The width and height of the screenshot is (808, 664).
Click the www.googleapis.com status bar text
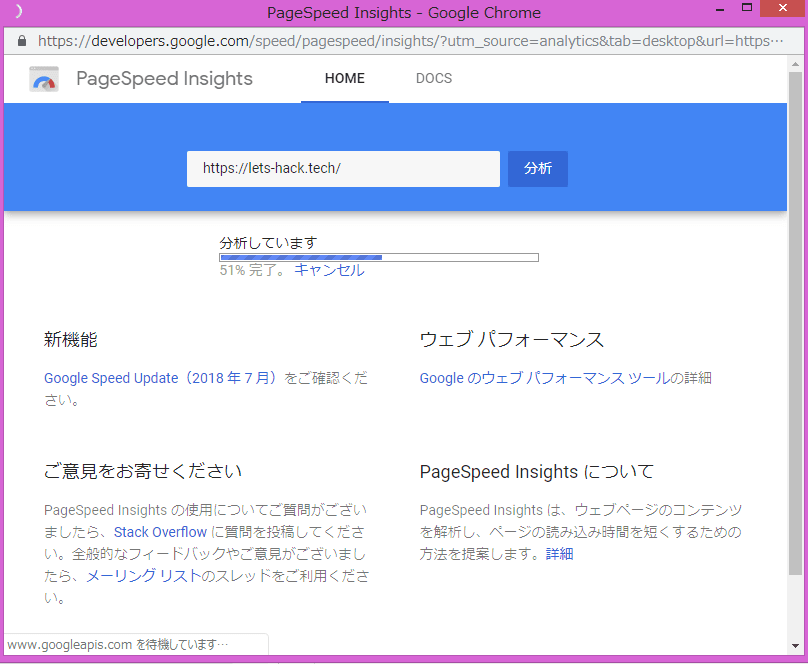(117, 645)
